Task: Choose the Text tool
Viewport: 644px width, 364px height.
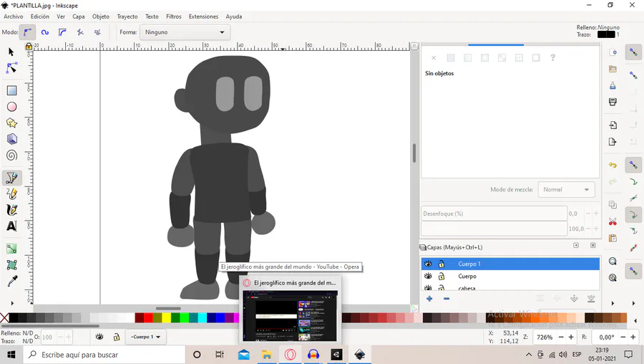Action: [x=11, y=226]
